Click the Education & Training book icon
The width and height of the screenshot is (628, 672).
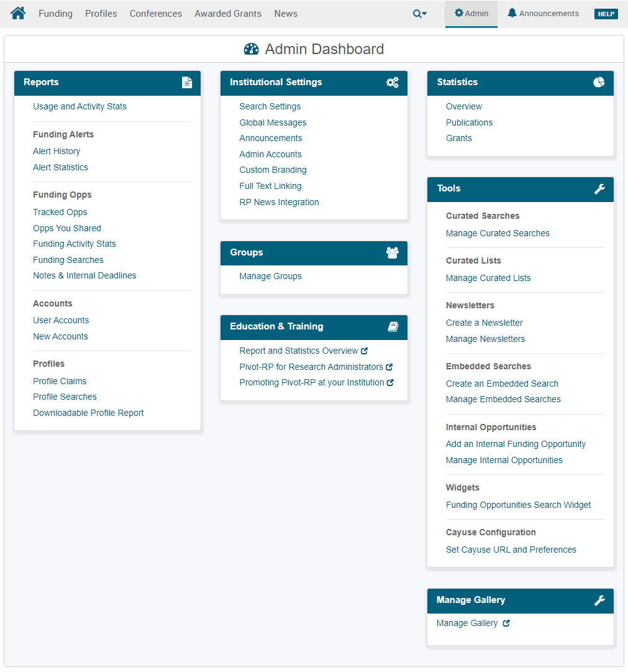[x=393, y=327]
